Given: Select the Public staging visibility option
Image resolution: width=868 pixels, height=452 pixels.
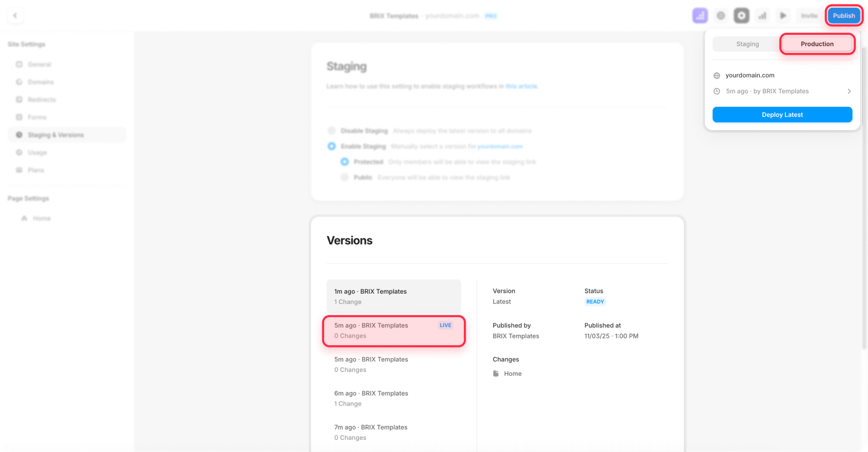Looking at the screenshot, I should (x=344, y=177).
